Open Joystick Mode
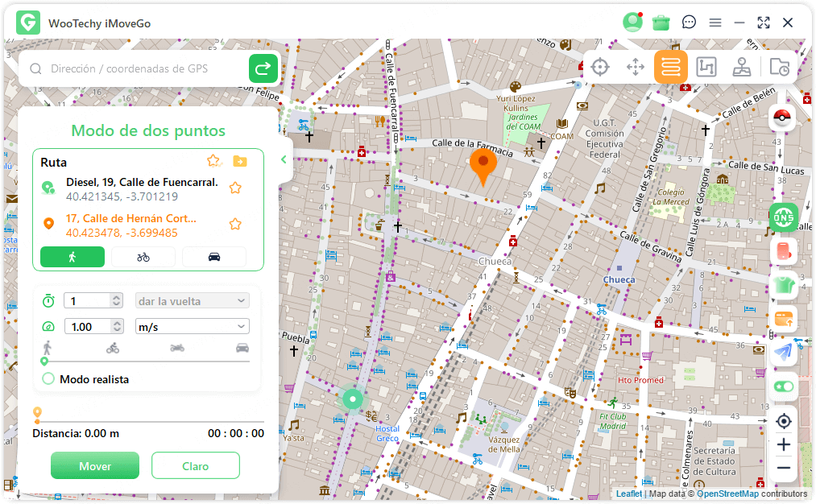Screen dimensions: 816x504 [742, 67]
